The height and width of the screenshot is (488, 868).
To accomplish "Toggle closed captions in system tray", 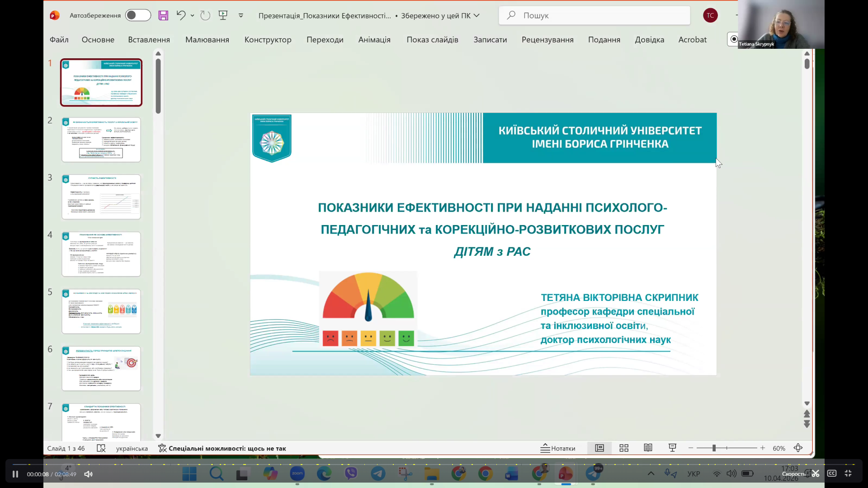I will (832, 474).
